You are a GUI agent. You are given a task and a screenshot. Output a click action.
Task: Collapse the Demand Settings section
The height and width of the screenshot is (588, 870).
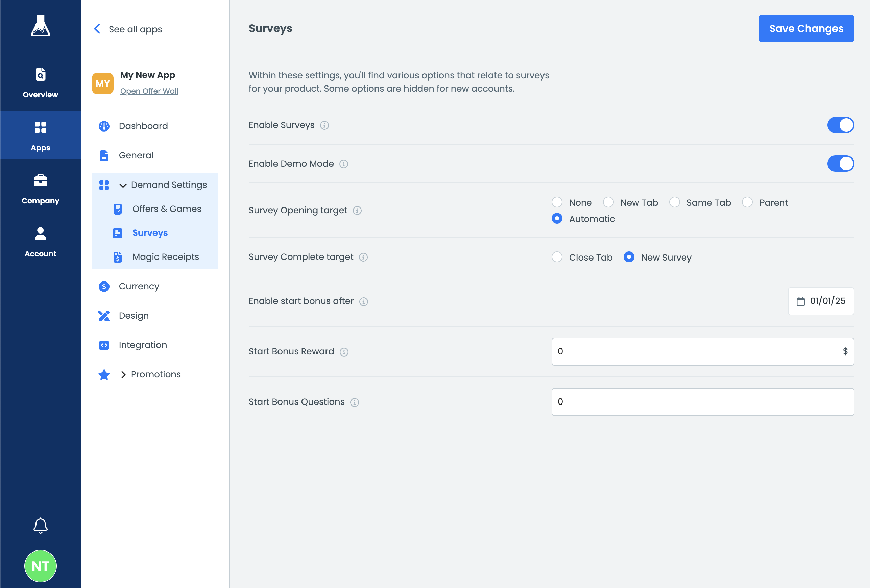point(123,185)
